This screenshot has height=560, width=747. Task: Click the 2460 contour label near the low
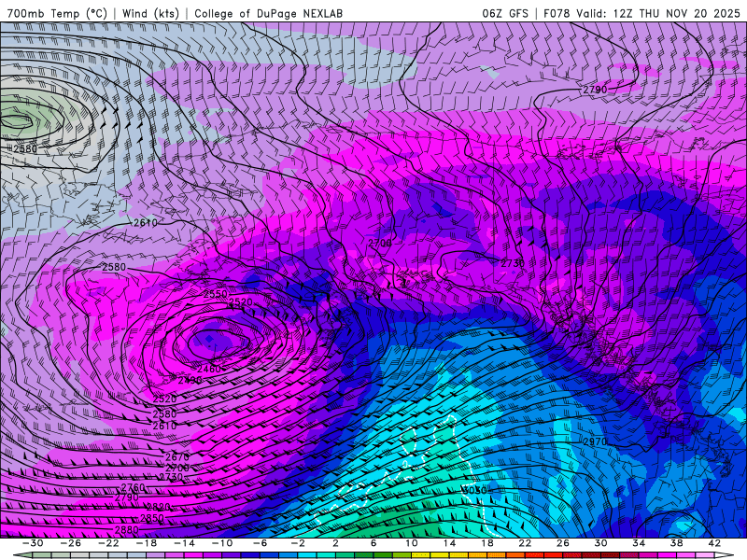[x=208, y=369]
